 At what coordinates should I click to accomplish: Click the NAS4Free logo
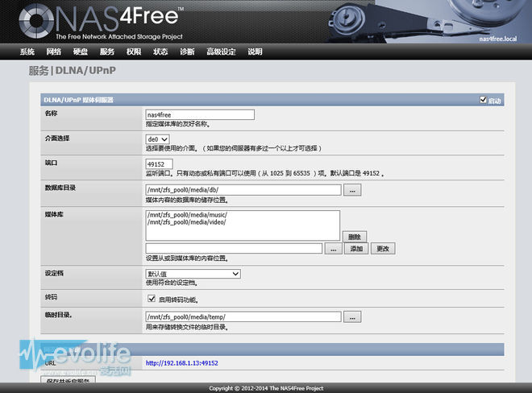101,22
